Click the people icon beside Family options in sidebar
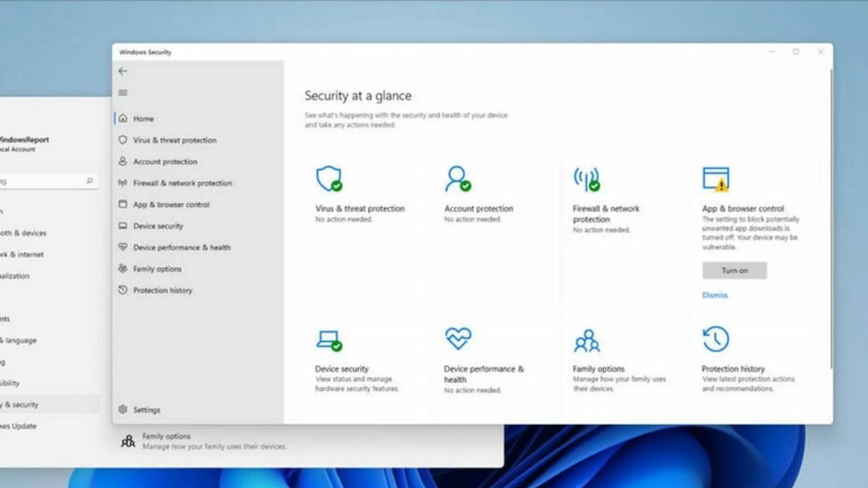Image resolution: width=868 pixels, height=488 pixels. [x=122, y=269]
